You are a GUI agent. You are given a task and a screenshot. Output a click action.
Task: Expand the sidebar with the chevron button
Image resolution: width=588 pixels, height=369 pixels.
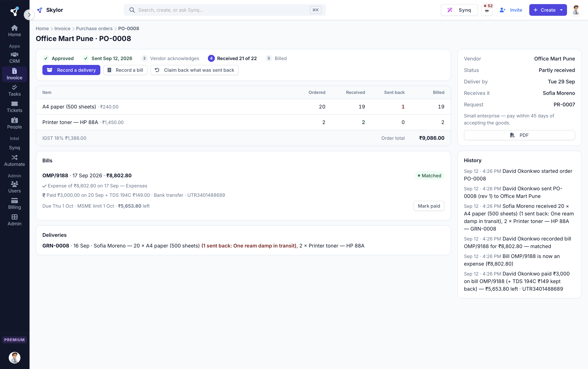tap(29, 15)
